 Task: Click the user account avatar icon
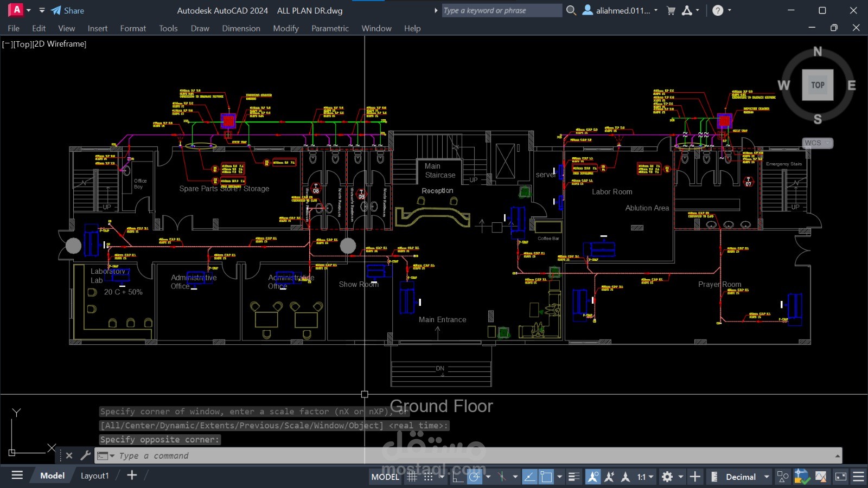[588, 10]
